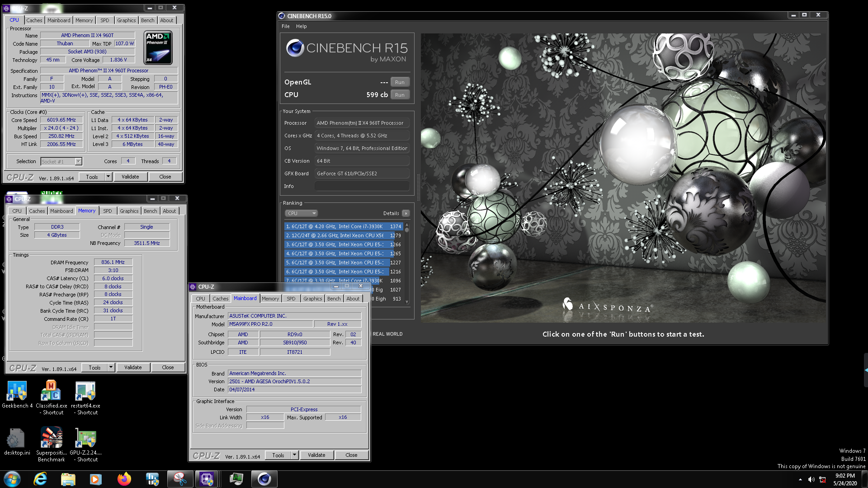Click the ranking list scroll-down arrow

407,302
